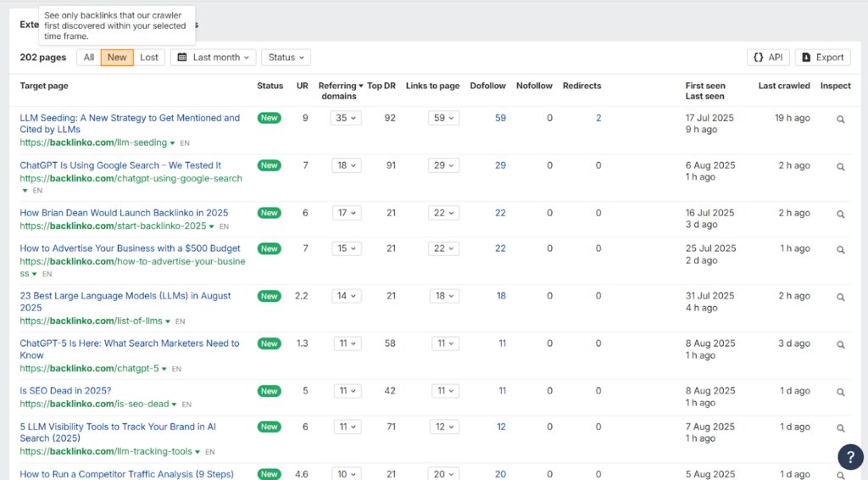Open How to Advertise Your Business link
This screenshot has width=868, height=480.
pyautogui.click(x=130, y=248)
